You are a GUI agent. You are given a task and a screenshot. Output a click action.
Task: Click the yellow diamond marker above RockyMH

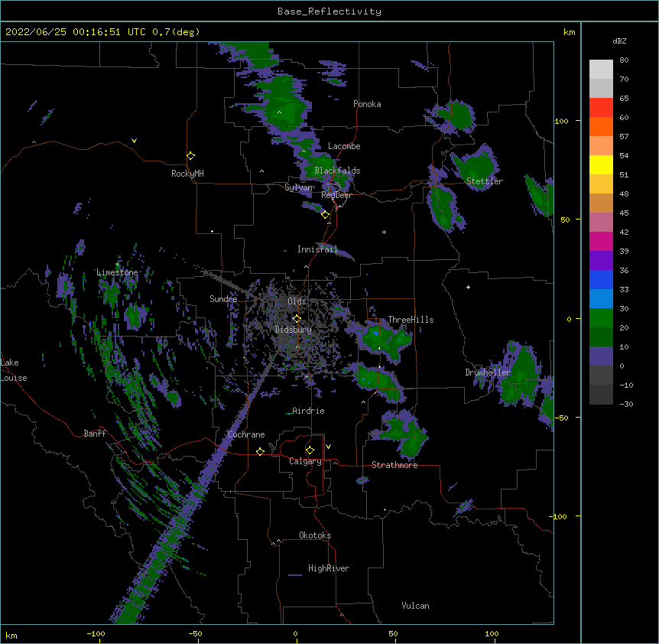coord(190,156)
